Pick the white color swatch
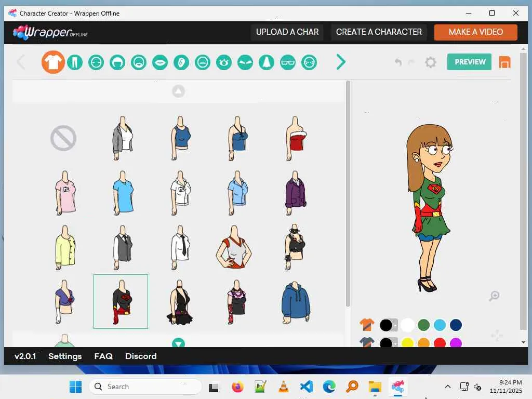This screenshot has height=399, width=532. tap(407, 325)
